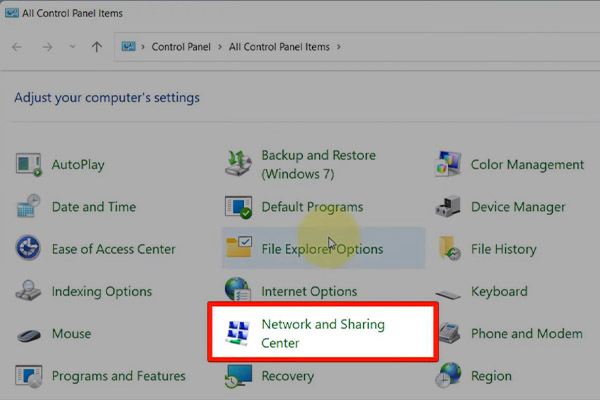Image resolution: width=600 pixels, height=400 pixels.
Task: Click the Mouse icon
Action: click(x=29, y=335)
